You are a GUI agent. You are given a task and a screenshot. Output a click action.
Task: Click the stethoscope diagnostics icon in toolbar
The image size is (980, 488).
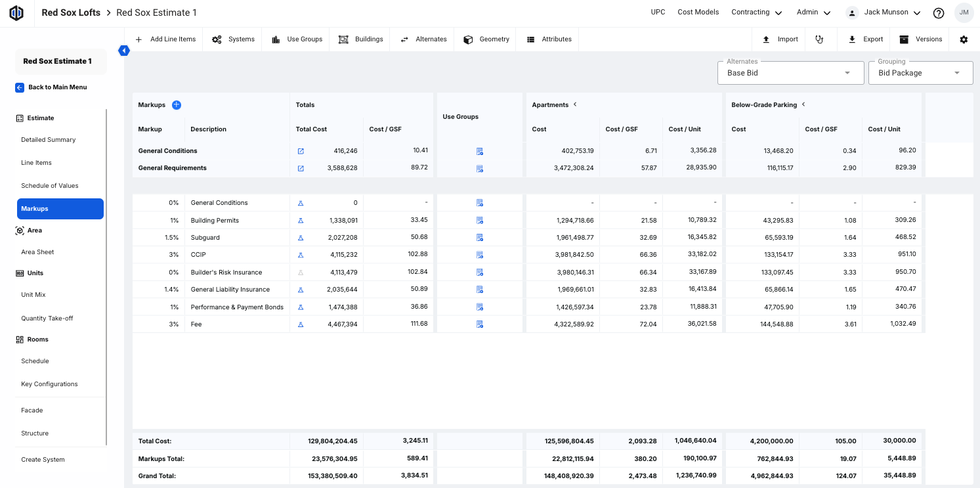point(819,39)
